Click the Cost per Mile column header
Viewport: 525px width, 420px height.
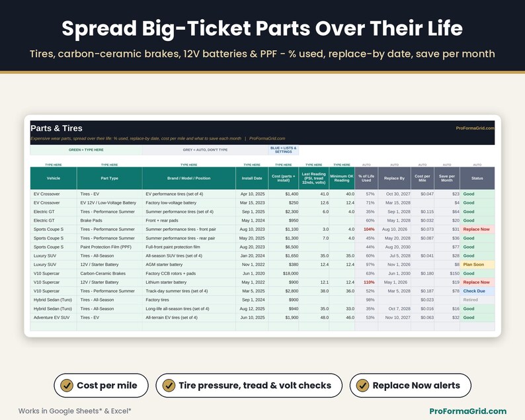423,178
